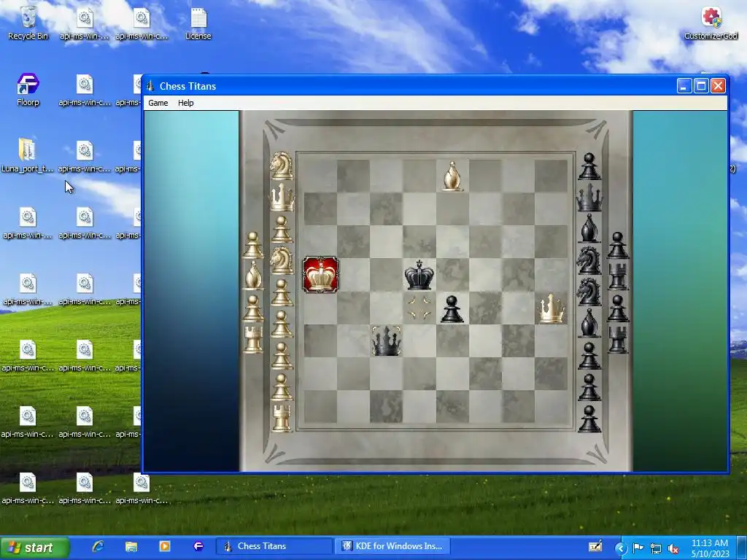Expand hidden system tray icons arrow
Screen dimensions: 747x560
[x=621, y=548]
